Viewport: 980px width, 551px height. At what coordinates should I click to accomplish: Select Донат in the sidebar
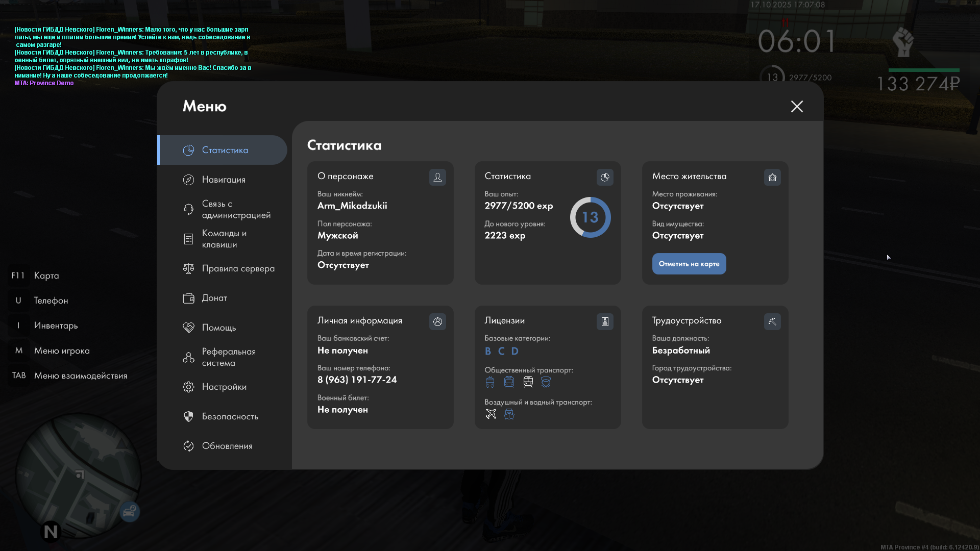coord(214,298)
